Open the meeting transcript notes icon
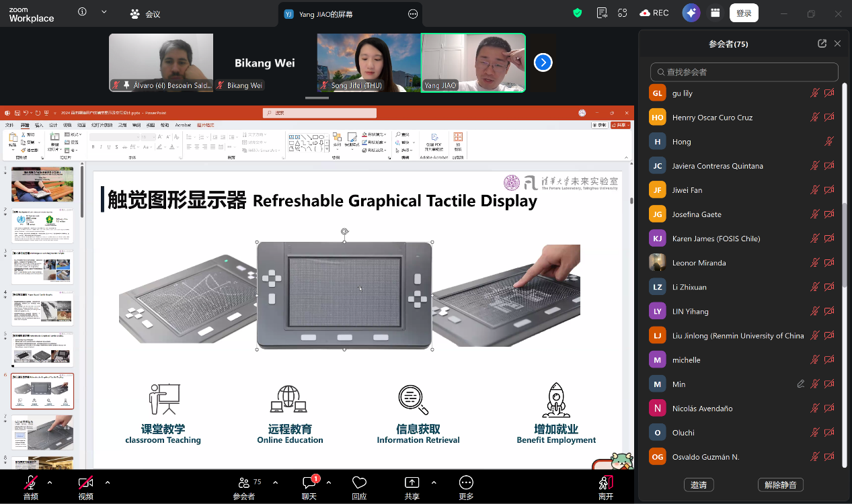Image resolution: width=852 pixels, height=504 pixels. 602,13
